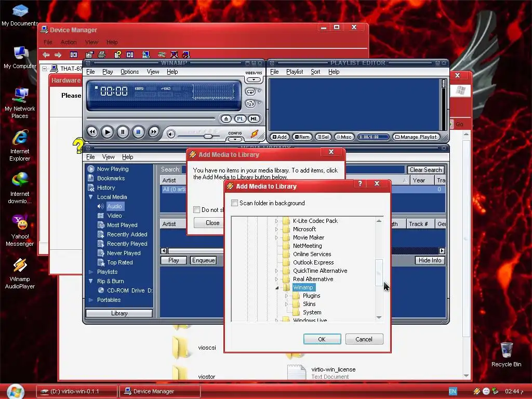Open Playlist Editor Sort menu
Screen dimensions: 532x399
[x=315, y=72]
